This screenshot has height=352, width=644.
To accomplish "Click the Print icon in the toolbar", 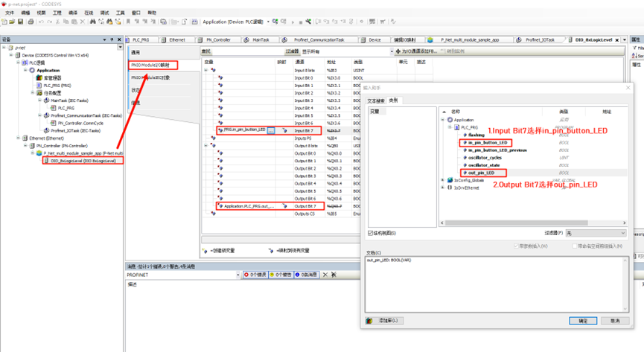I will pyautogui.click(x=31, y=22).
